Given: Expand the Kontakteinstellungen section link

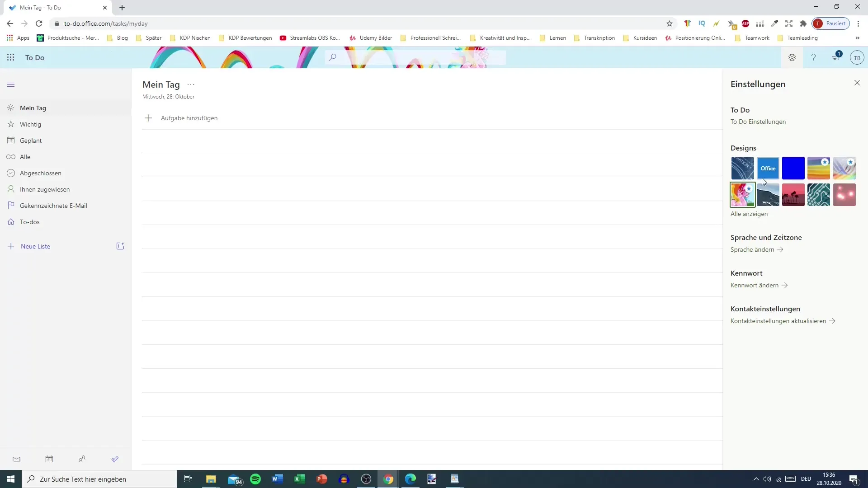Looking at the screenshot, I should coord(783,320).
